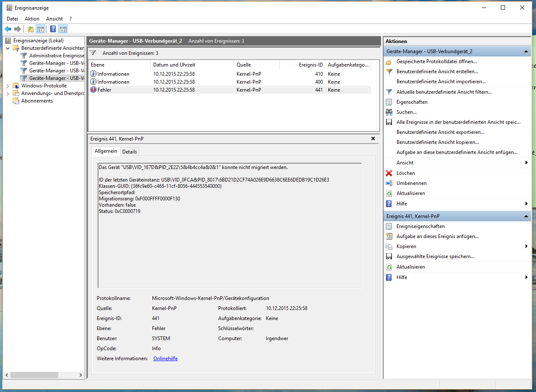Expand the Windows-Protokolle tree node
The width and height of the screenshot is (536, 392).
[x=8, y=86]
